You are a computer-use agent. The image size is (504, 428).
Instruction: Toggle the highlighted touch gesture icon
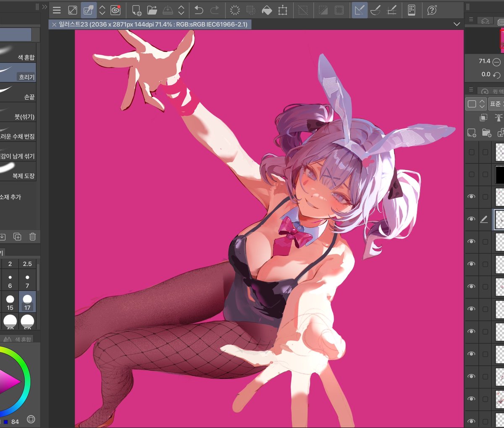point(88,10)
